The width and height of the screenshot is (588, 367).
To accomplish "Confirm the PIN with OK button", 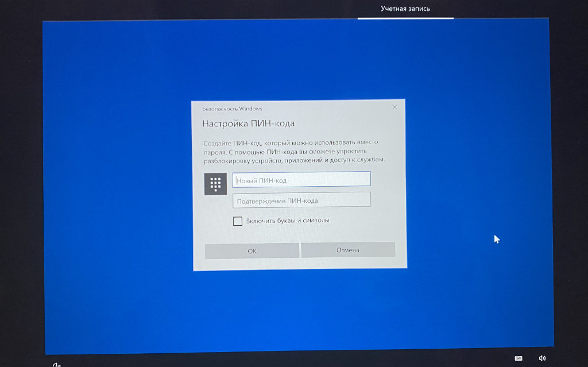I will [x=252, y=250].
